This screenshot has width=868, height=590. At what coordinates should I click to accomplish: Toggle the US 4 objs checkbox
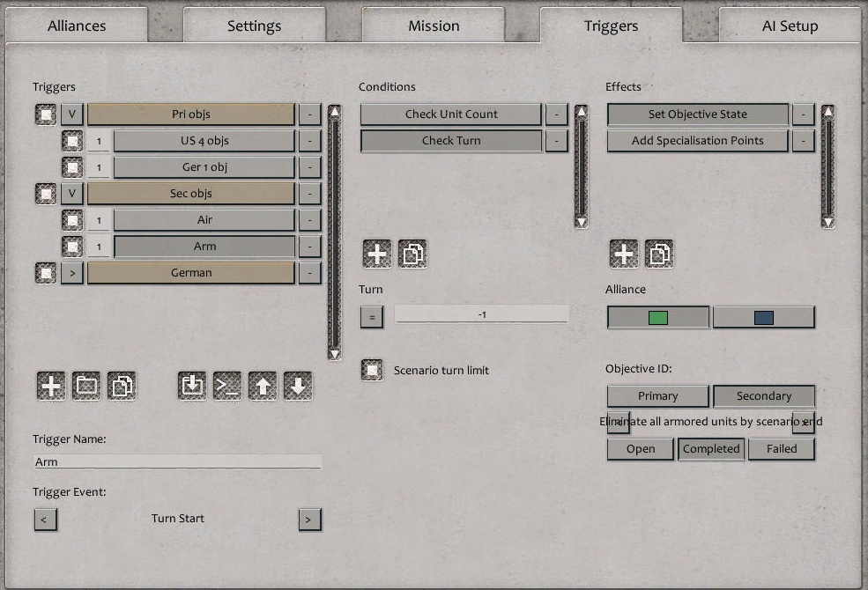coord(72,141)
